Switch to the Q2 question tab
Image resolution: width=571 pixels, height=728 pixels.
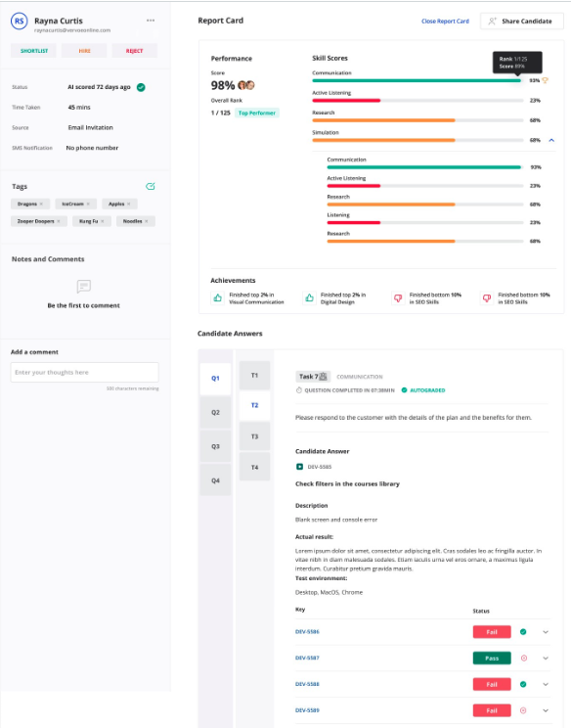pos(215,412)
